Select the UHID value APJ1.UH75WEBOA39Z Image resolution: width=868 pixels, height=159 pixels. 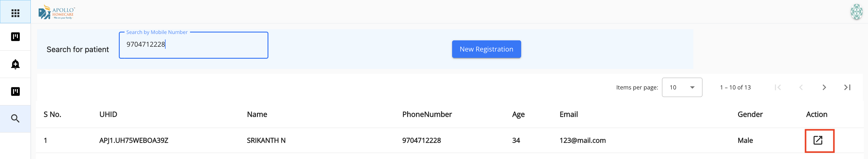click(x=133, y=141)
